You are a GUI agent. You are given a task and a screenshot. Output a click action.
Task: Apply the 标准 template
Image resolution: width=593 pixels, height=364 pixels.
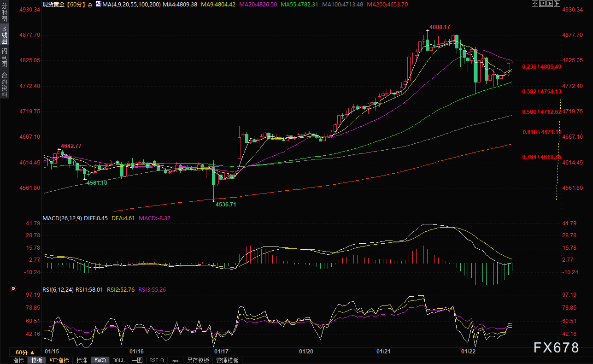[x=82, y=360]
